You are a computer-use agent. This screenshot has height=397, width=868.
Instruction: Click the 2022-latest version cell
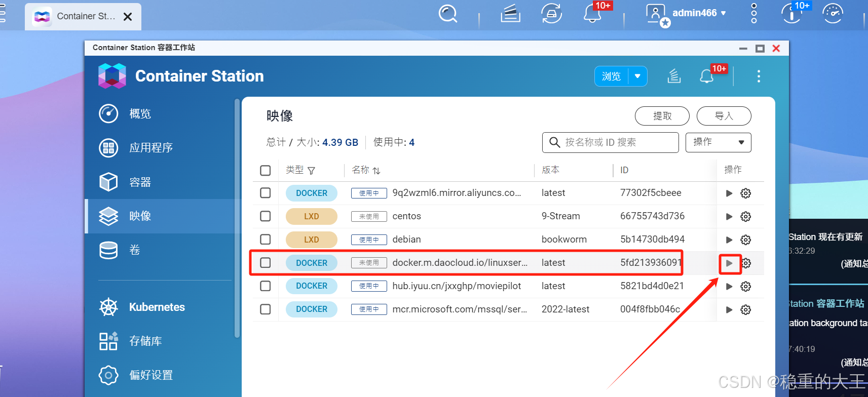coord(565,309)
